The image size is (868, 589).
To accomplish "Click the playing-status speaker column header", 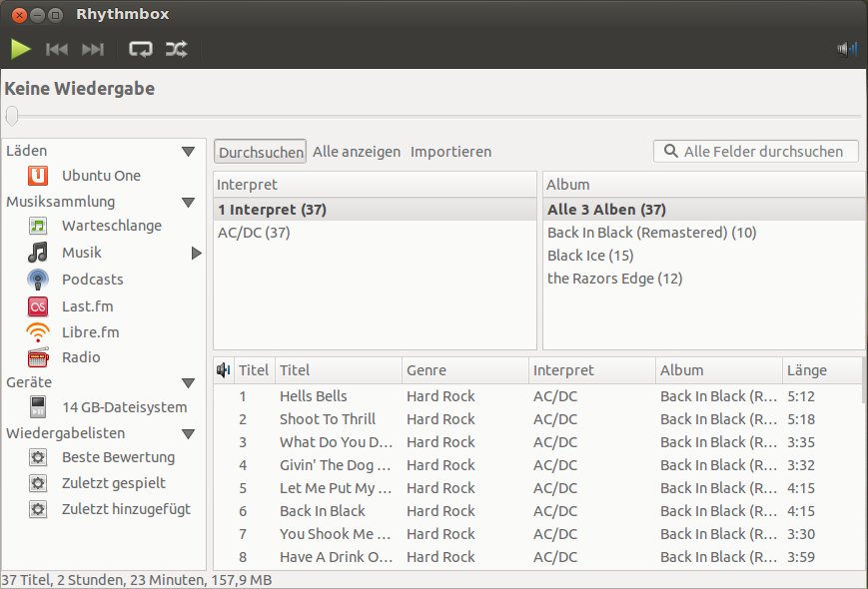I will [224, 370].
